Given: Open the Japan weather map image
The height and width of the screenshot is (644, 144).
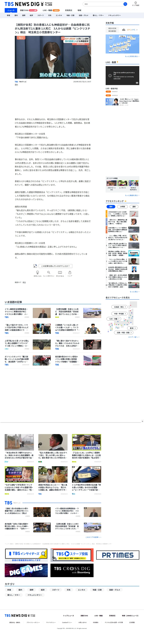Looking at the screenshot, I should point(122,44).
